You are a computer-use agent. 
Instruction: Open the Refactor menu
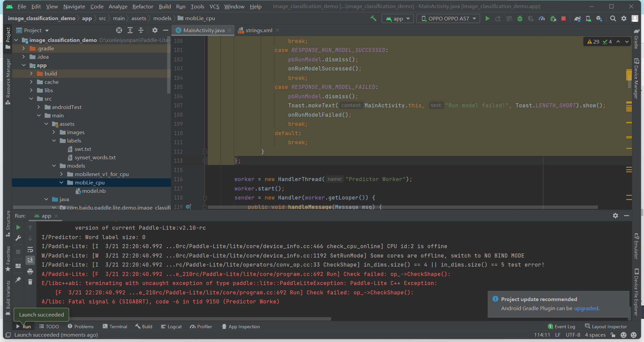coord(143,6)
